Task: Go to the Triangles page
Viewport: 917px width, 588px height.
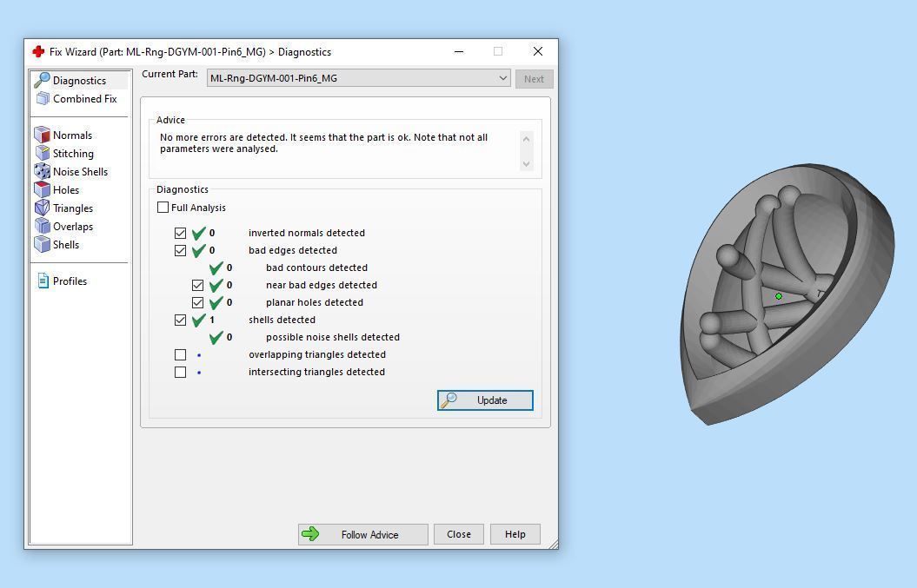Action: click(x=72, y=208)
